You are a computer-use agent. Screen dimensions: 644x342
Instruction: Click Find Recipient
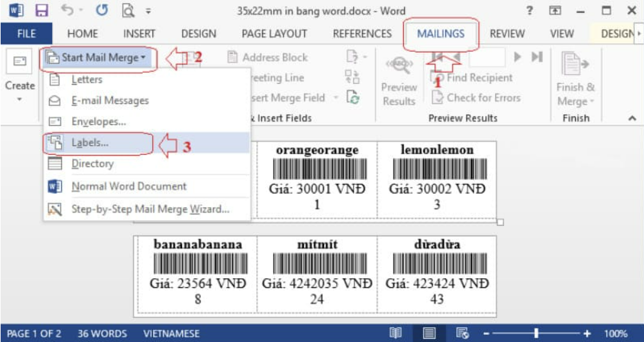(x=472, y=77)
